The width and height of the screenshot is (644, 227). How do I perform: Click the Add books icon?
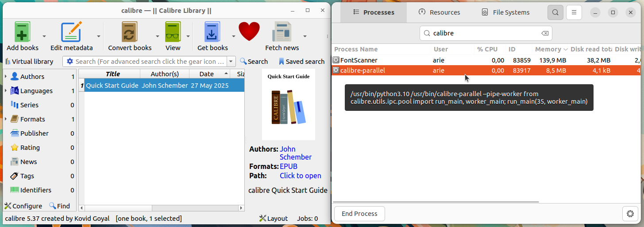[x=22, y=32]
